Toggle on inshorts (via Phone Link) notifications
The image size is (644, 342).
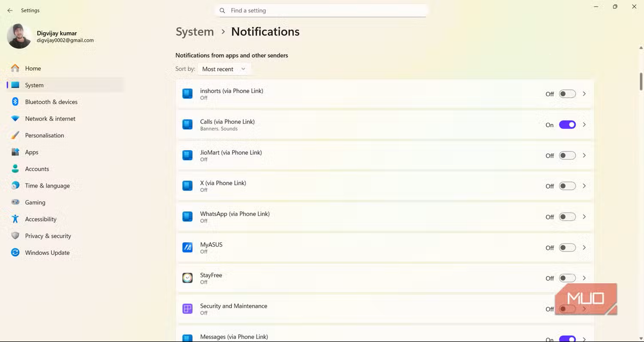[x=567, y=94]
